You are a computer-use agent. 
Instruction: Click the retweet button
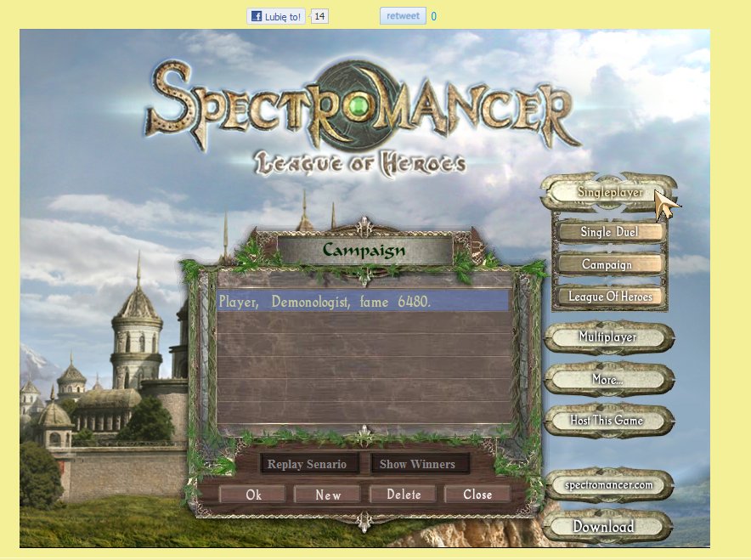point(403,16)
